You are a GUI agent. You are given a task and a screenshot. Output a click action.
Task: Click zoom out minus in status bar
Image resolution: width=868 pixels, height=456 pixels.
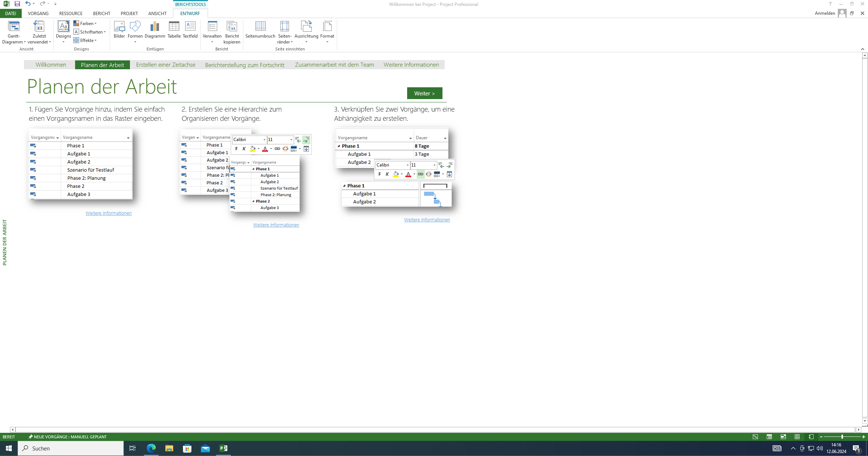821,437
